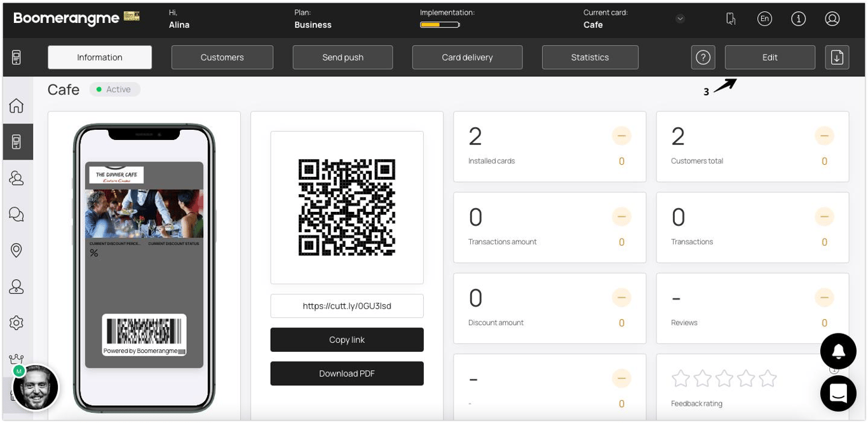Click the Download PDF button
The height and width of the screenshot is (423, 868).
coord(347,373)
